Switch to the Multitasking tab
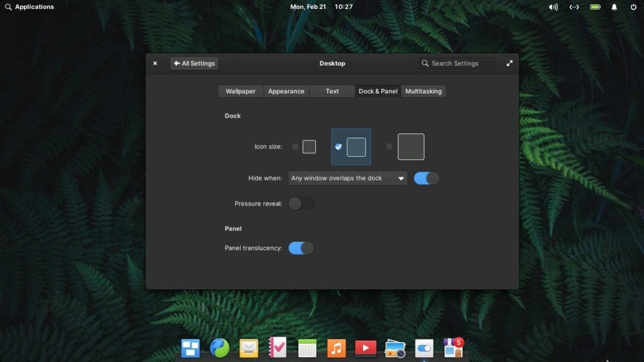 tap(423, 91)
